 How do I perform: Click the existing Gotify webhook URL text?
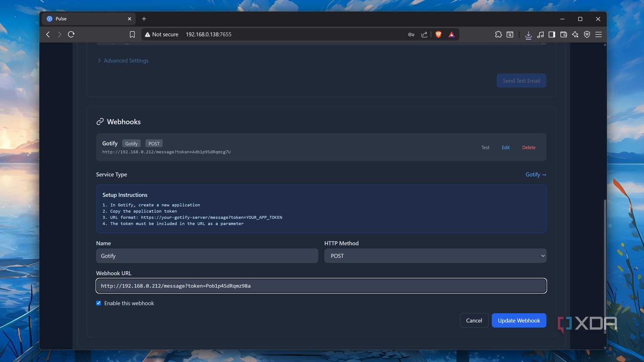[x=167, y=152]
